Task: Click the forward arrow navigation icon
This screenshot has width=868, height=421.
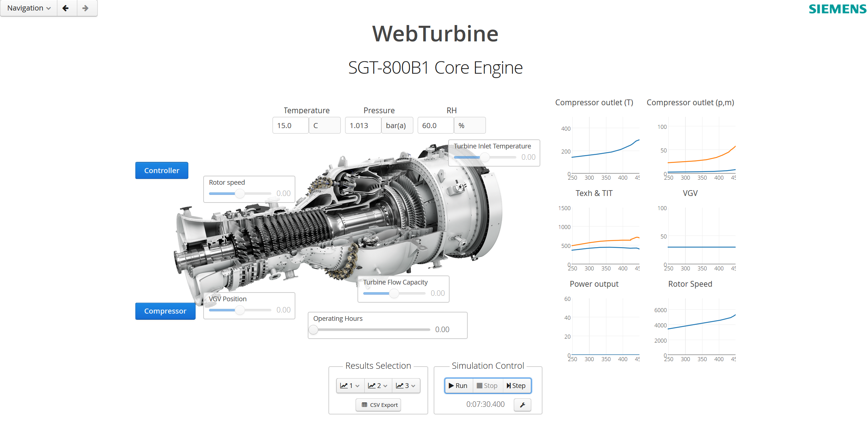Action: coord(86,8)
